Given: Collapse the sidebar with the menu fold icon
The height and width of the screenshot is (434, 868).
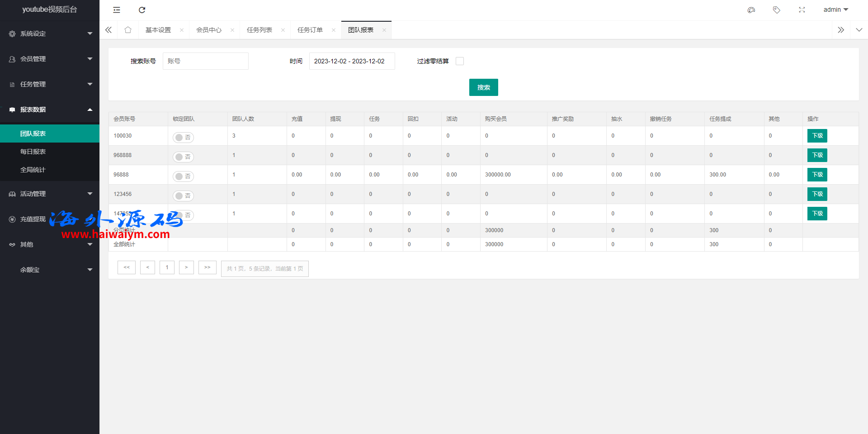Looking at the screenshot, I should click(117, 10).
